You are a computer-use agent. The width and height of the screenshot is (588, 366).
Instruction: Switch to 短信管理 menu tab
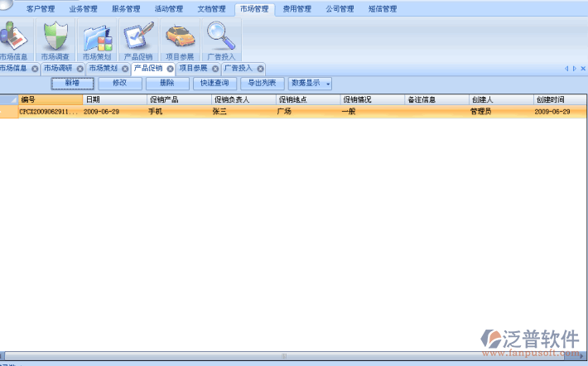tap(383, 8)
